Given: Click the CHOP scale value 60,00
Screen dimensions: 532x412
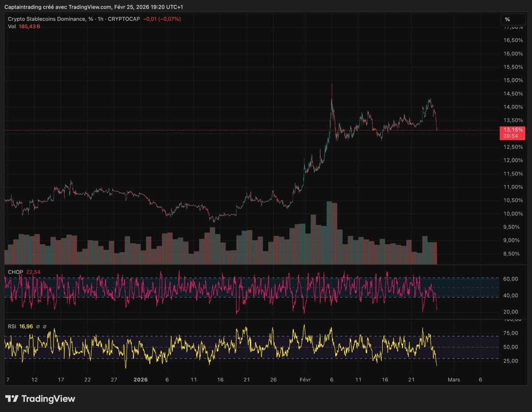Looking at the screenshot, I should tap(512, 279).
